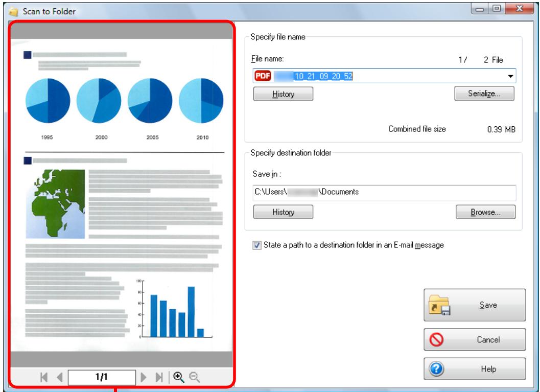Click the scanned page preview image
540x392 pixels.
[122, 195]
